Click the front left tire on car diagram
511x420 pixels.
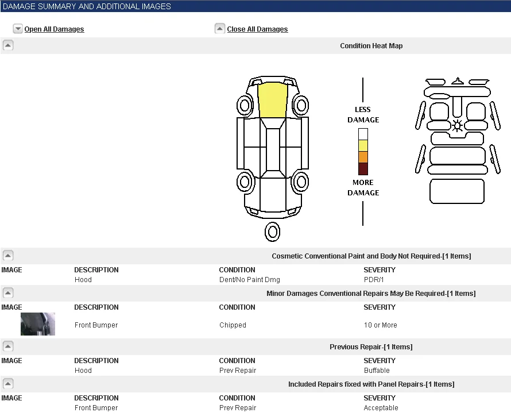(x=245, y=105)
